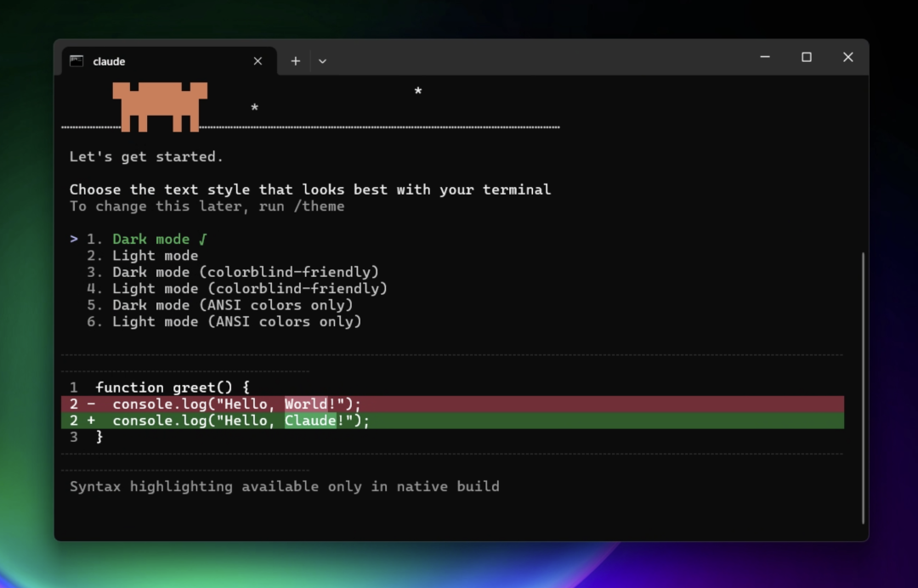
Task: Click "Choose the text style" heading
Action: [x=310, y=189]
